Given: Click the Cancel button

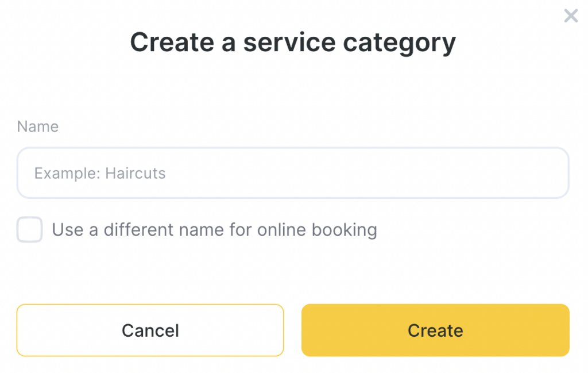Looking at the screenshot, I should [150, 330].
